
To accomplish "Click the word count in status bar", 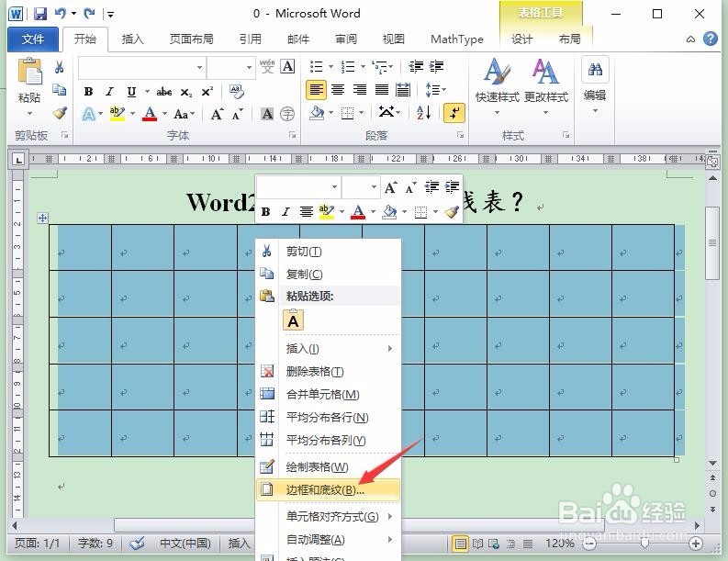I will (95, 543).
